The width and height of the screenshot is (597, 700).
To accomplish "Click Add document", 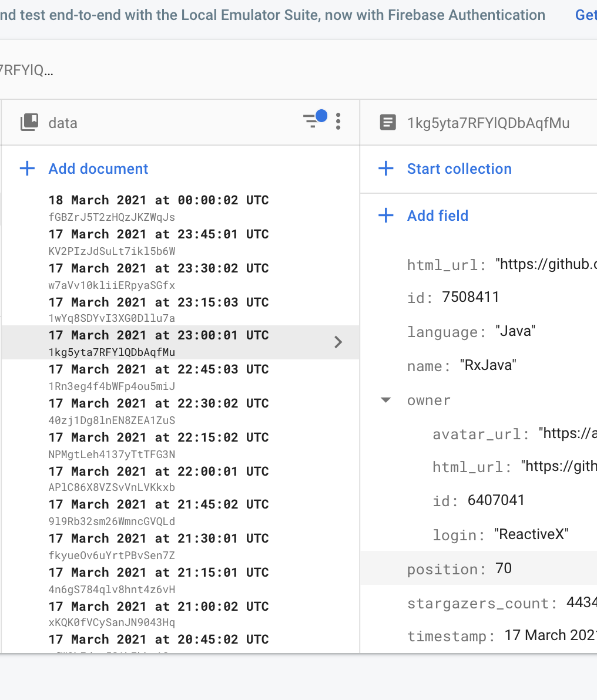I will click(98, 169).
